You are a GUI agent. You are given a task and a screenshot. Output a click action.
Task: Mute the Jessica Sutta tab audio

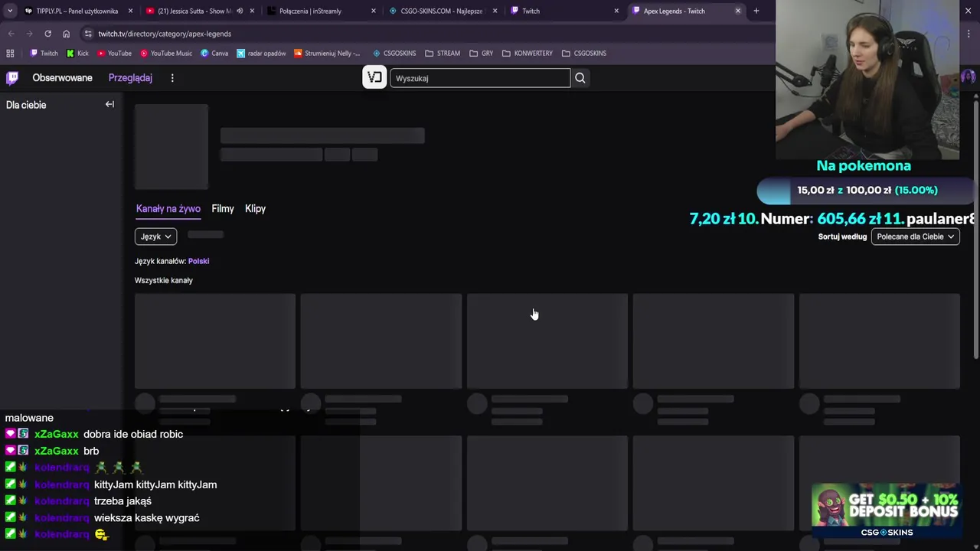pos(240,11)
